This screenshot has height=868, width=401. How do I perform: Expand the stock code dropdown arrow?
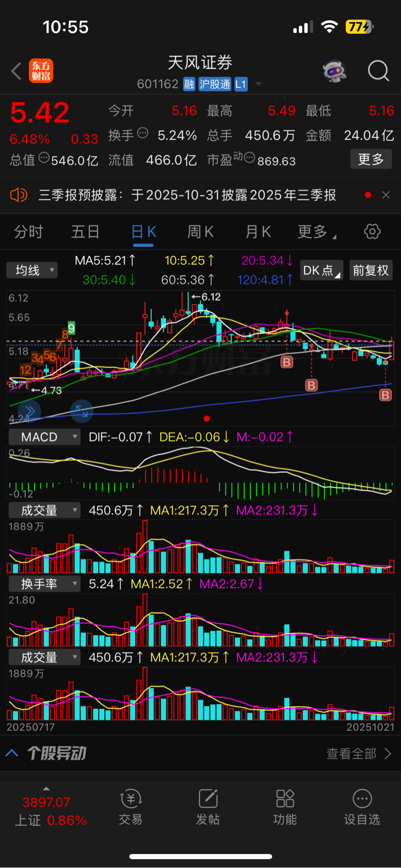(258, 84)
